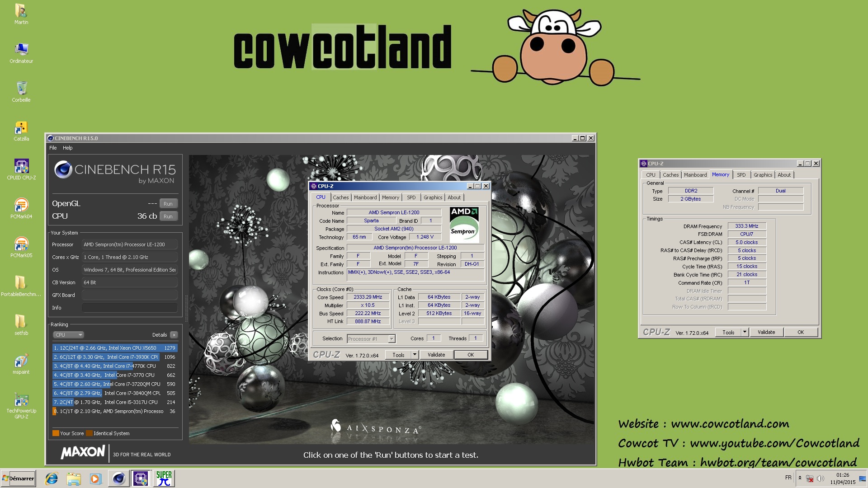
Task: Open Graphics tab in center CPU-Z window
Action: point(433,197)
